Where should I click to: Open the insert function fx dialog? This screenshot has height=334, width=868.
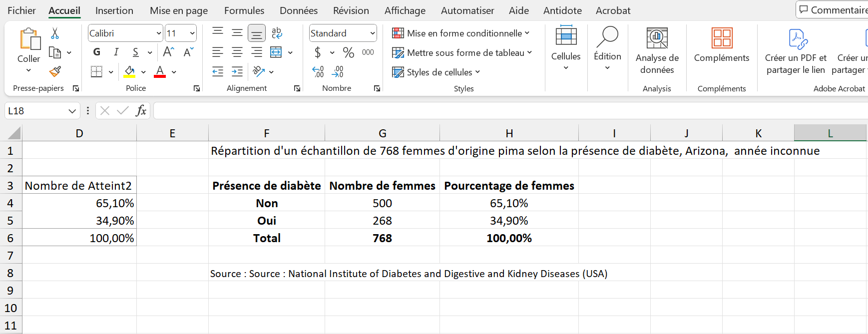point(141,110)
